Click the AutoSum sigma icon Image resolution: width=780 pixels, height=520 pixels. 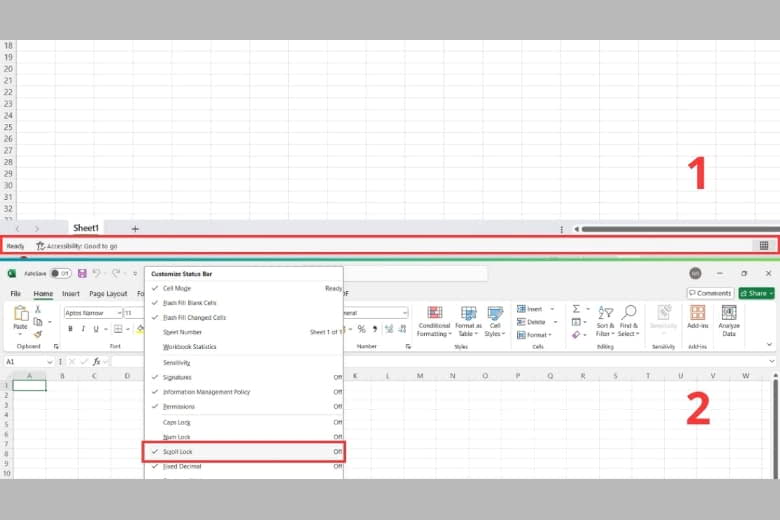click(577, 309)
